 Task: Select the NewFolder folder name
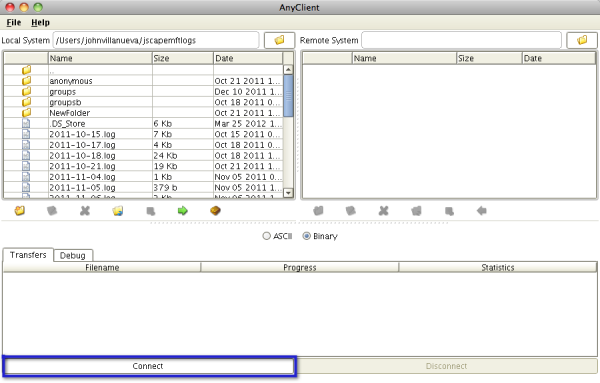point(70,113)
